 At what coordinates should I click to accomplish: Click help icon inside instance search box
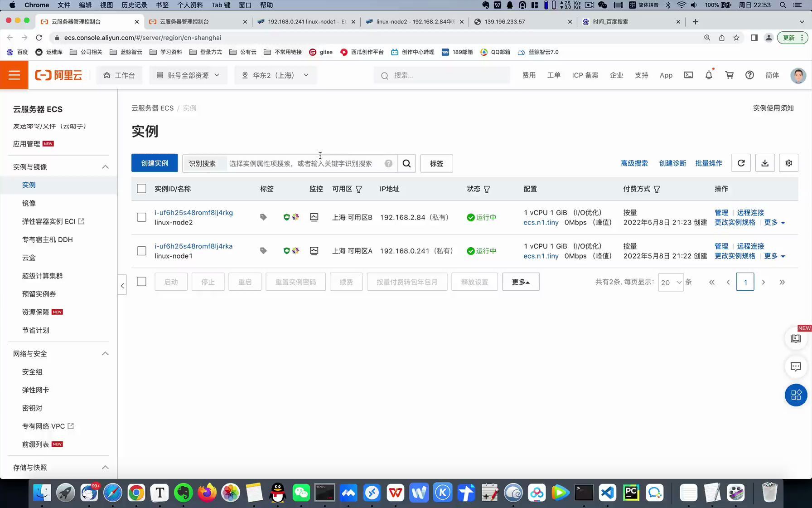388,163
